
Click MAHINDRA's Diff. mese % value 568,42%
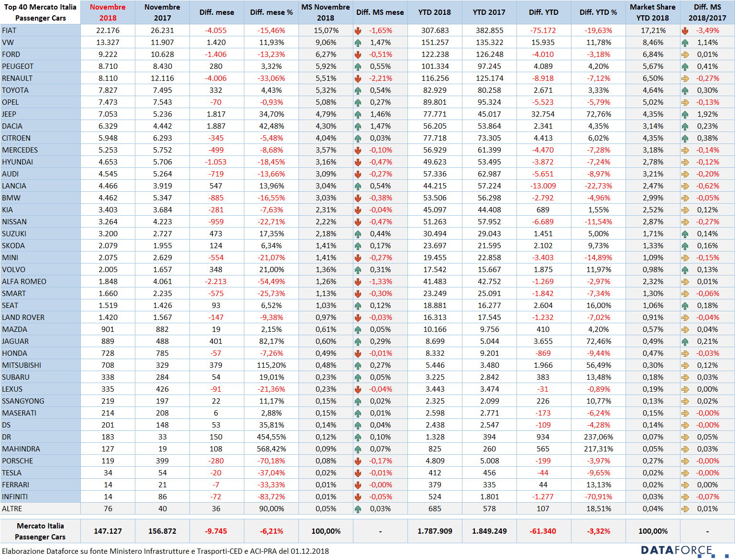pos(272,449)
